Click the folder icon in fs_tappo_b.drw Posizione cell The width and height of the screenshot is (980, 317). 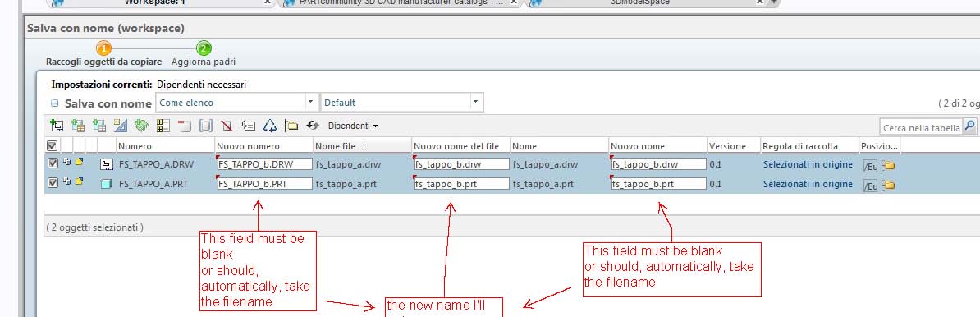[888, 166]
